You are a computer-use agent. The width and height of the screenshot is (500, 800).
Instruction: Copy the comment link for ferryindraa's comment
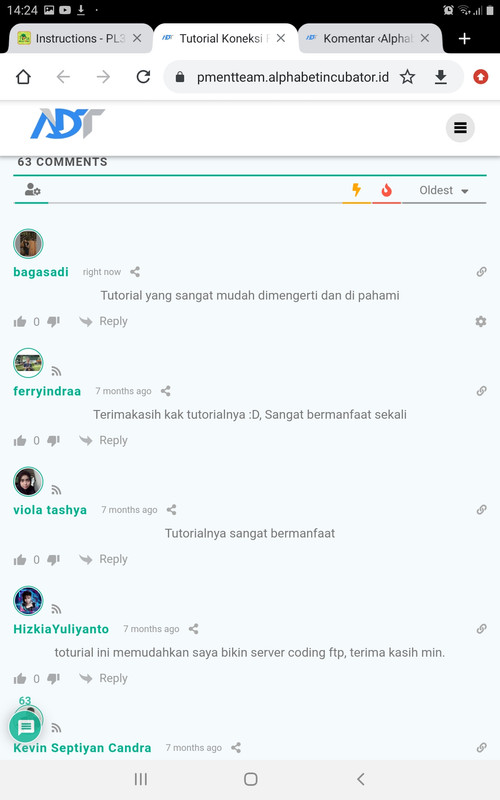point(481,391)
